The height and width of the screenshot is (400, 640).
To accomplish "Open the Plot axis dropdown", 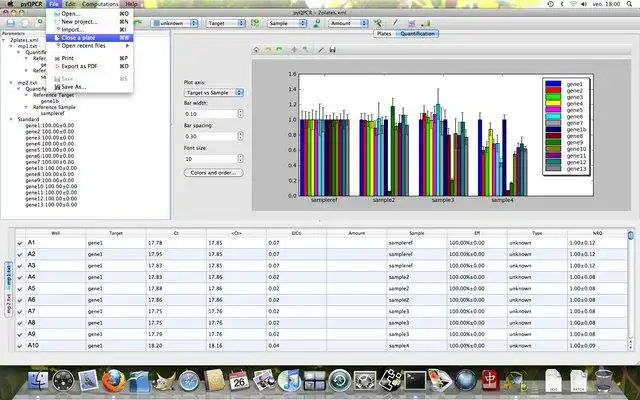I will pos(213,91).
